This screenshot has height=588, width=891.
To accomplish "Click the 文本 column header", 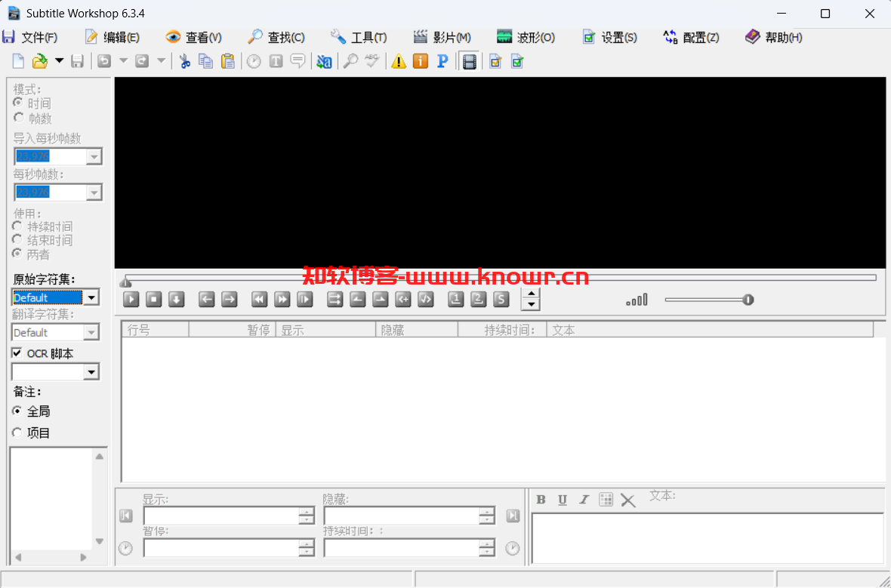I will click(709, 330).
